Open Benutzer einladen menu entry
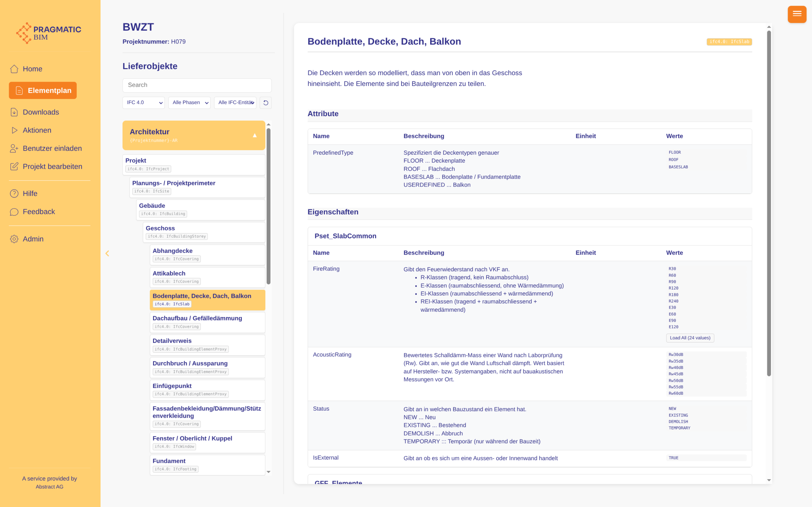Screen dimensions: 812x507 pyautogui.click(x=52, y=148)
